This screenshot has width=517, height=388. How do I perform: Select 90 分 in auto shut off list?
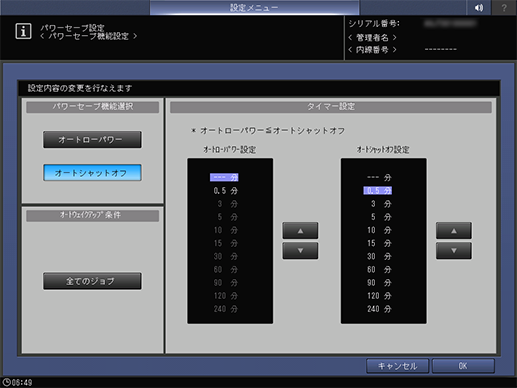tap(379, 283)
